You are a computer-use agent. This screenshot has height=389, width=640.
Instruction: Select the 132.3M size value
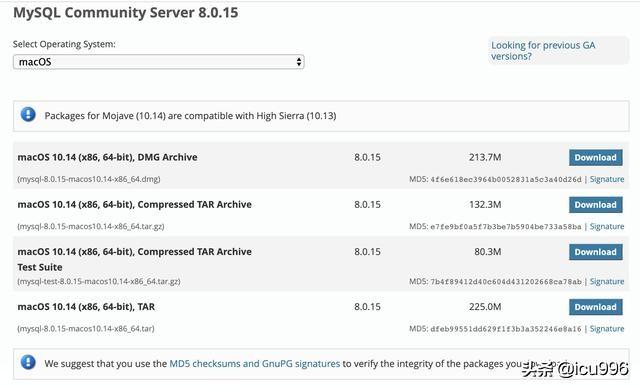click(485, 205)
